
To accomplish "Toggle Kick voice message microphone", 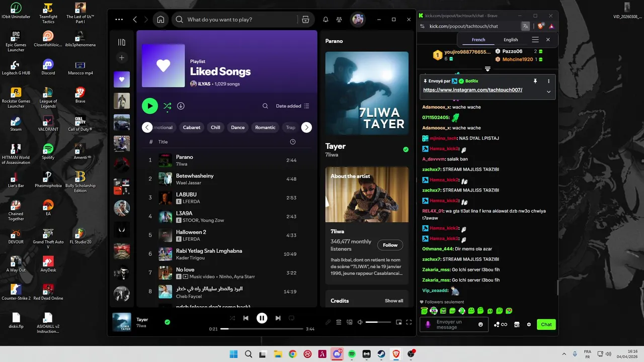I will coord(428,325).
